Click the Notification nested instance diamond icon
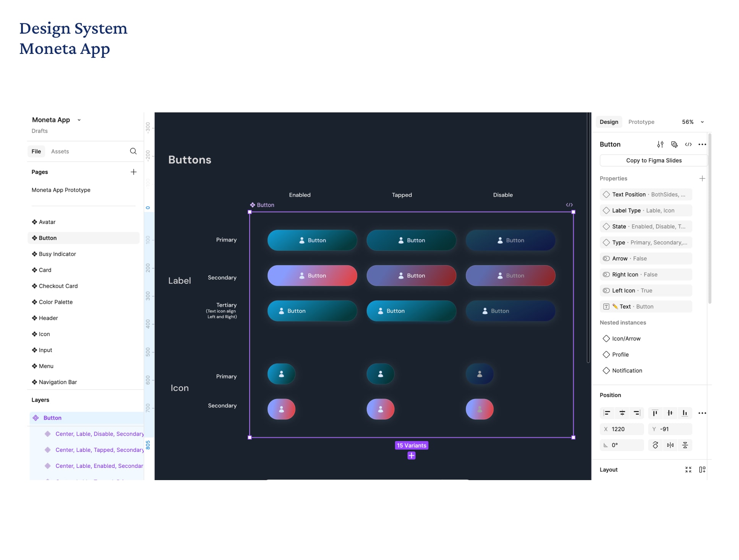The width and height of the screenshot is (739, 560). pos(606,371)
